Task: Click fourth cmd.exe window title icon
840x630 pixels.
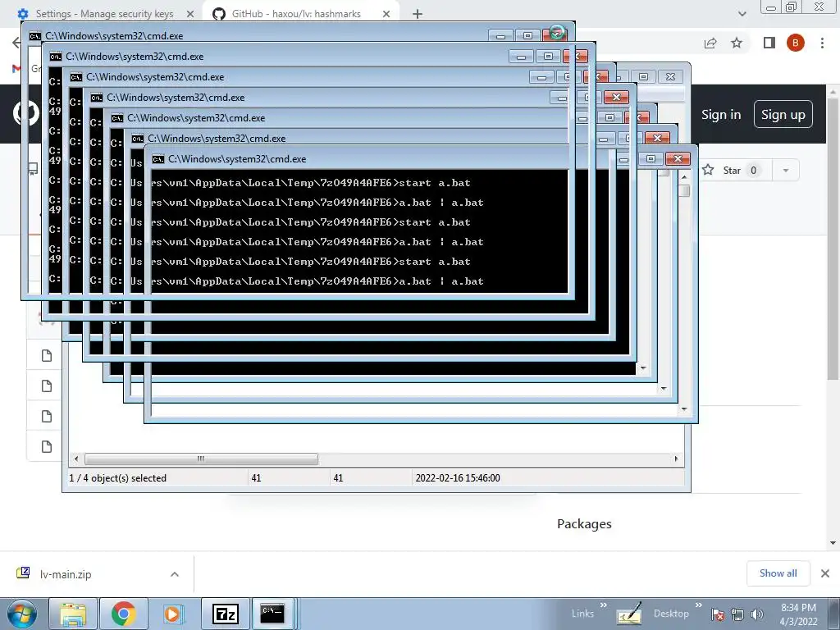Action: [x=97, y=98]
